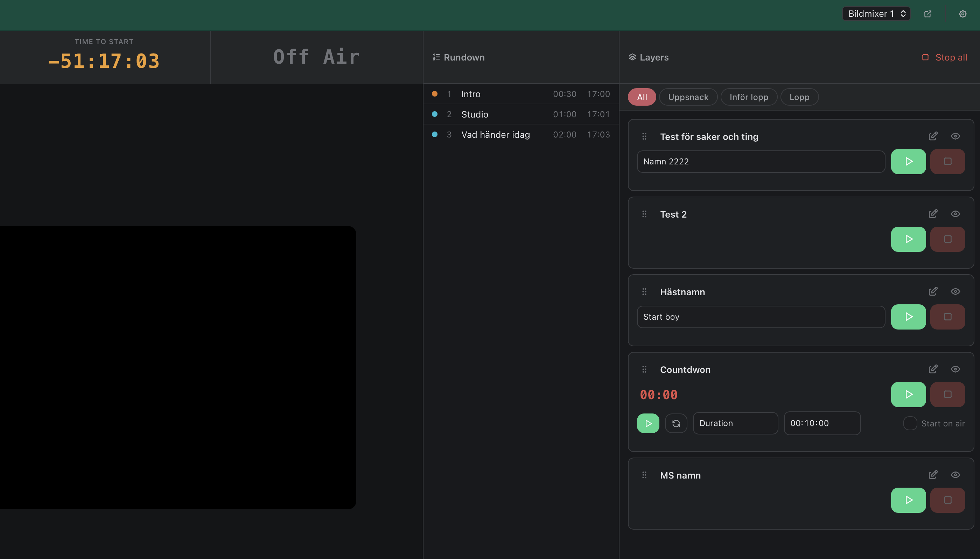Screen dimensions: 980x559
Task: Select the Studio rundown row
Action: [521, 114]
